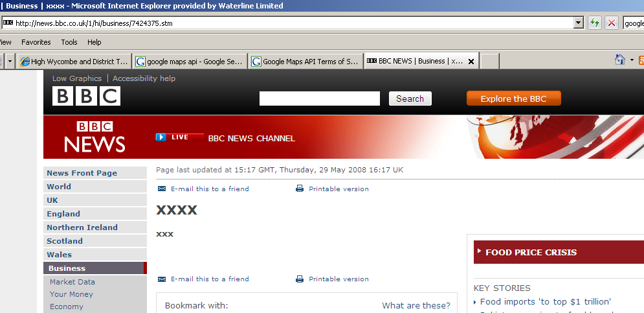Viewport: 644px width, 313px height.
Task: Click the top printer icon for Printable version
Action: (300, 189)
